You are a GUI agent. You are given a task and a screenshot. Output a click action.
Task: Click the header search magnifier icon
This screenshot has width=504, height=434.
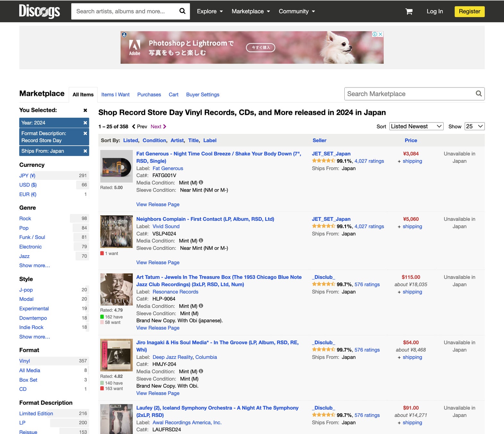pyautogui.click(x=182, y=11)
